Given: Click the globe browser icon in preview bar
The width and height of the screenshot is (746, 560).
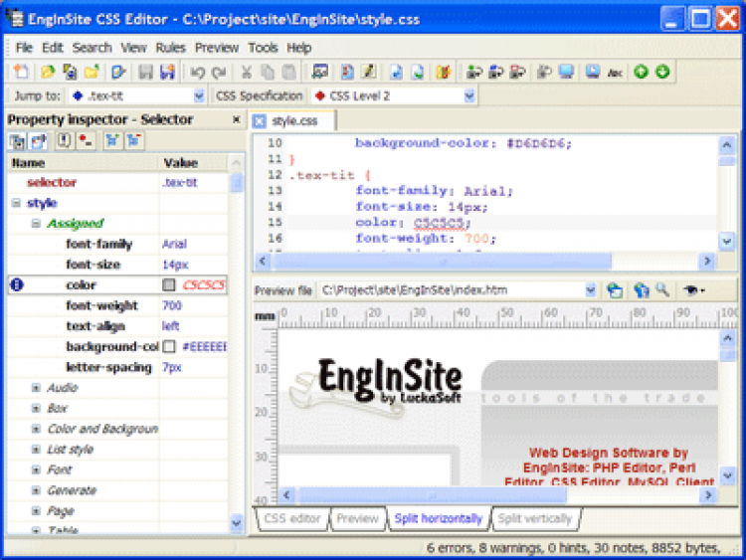Looking at the screenshot, I should click(x=615, y=289).
